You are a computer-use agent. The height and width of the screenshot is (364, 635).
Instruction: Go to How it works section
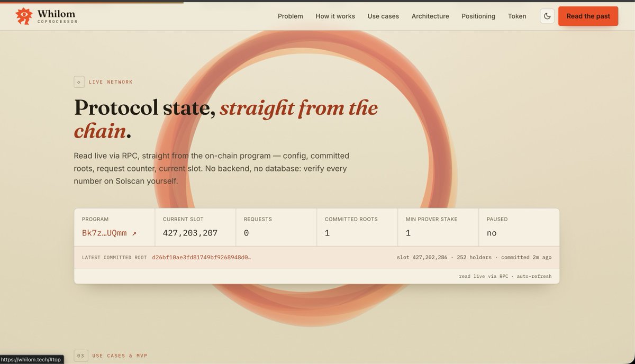pyautogui.click(x=335, y=16)
